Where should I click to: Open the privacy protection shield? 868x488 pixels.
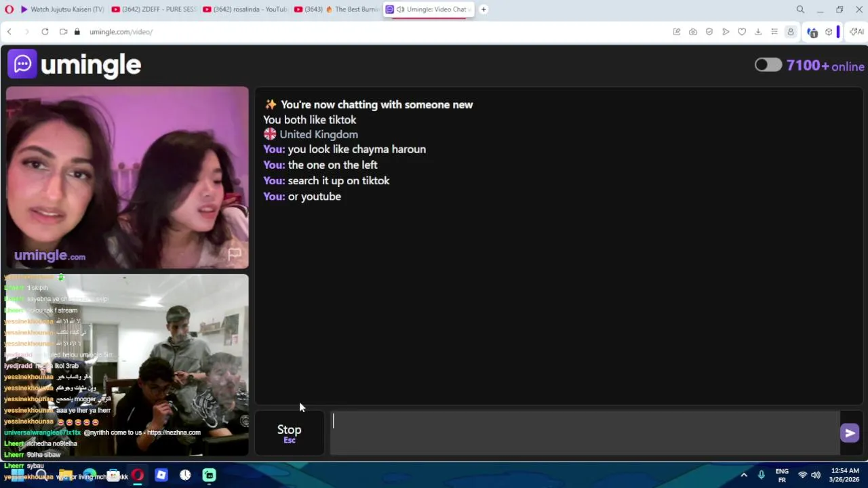click(709, 32)
